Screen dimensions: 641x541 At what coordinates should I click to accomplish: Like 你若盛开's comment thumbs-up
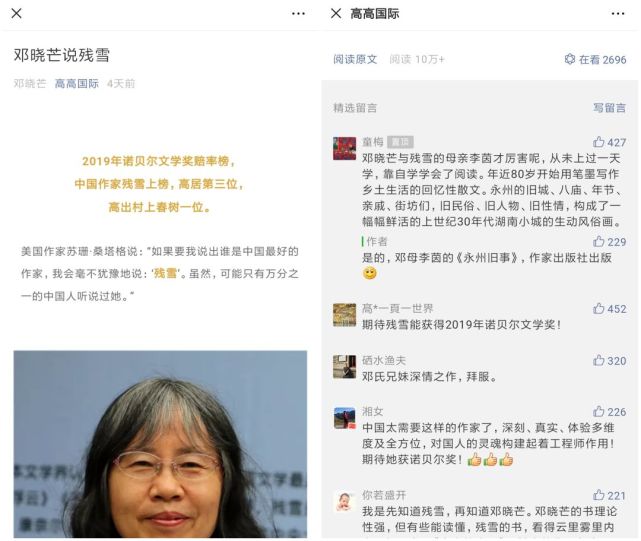598,495
